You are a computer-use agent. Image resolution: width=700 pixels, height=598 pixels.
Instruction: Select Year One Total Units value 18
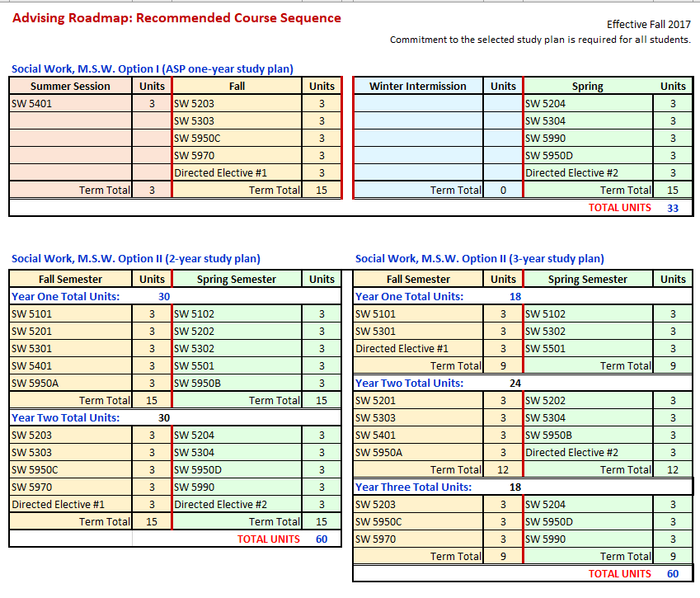(514, 297)
